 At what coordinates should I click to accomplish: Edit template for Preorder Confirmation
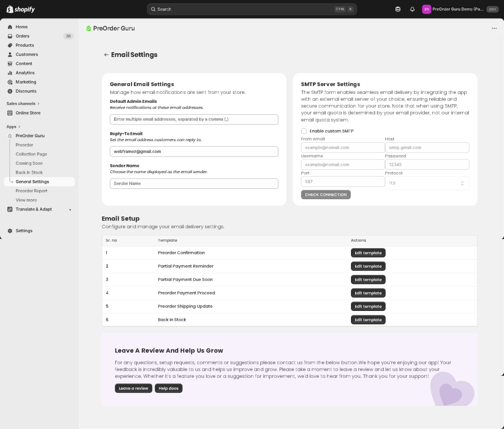[x=368, y=253]
